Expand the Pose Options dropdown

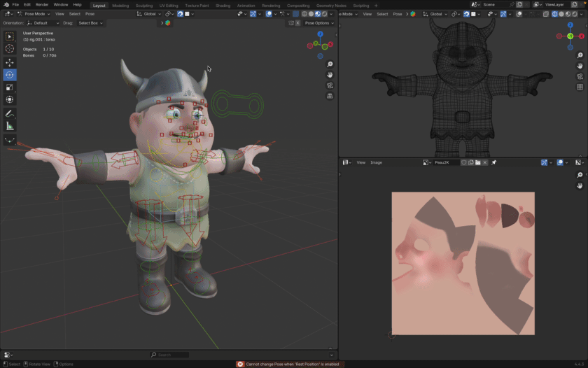pos(319,23)
